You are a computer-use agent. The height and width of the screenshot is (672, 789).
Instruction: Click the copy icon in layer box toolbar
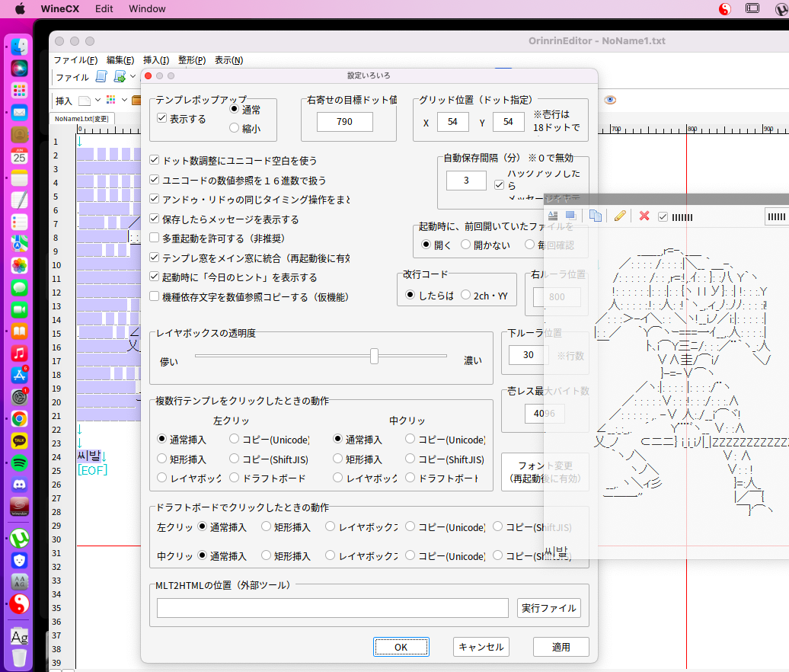pos(596,216)
